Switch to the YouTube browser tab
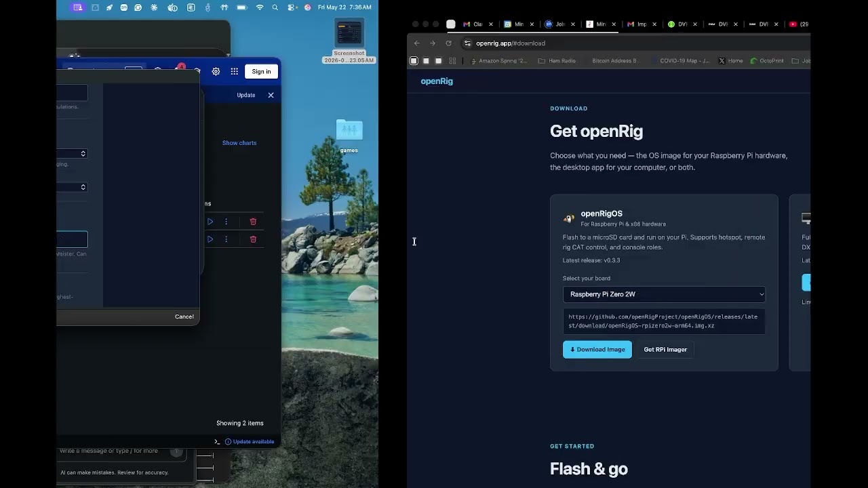 (798, 24)
